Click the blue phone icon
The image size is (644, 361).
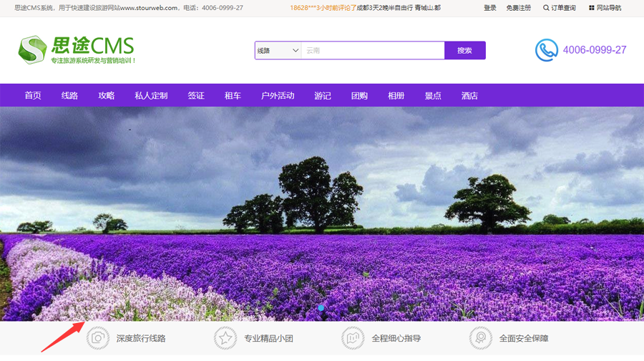point(547,50)
